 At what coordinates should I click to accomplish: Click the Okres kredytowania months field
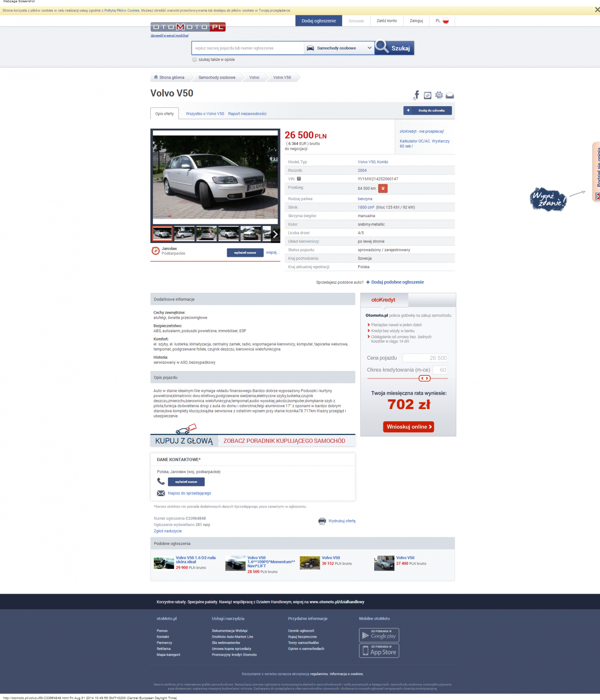click(x=440, y=370)
